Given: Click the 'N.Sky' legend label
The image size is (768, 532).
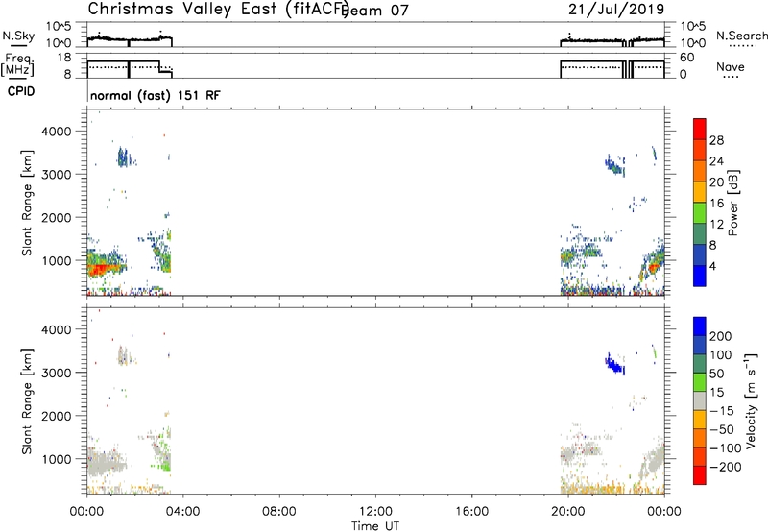Looking at the screenshot, I should (x=18, y=36).
